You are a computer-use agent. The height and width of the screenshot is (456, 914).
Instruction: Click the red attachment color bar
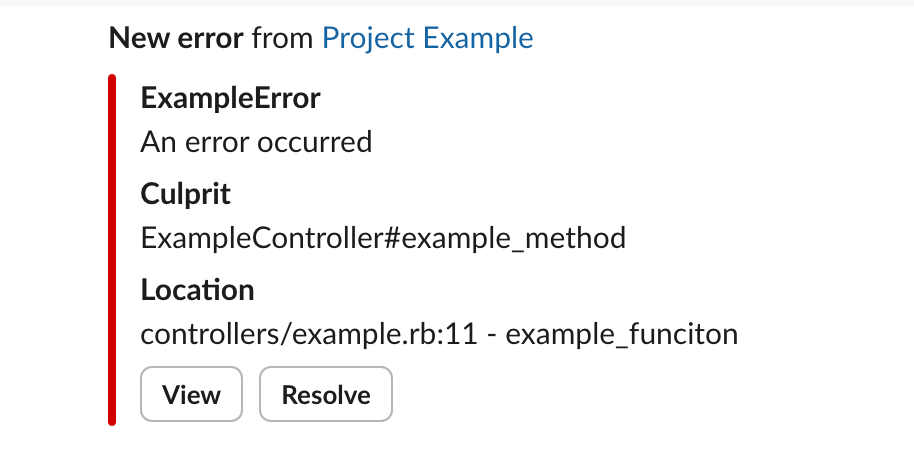coord(112,250)
